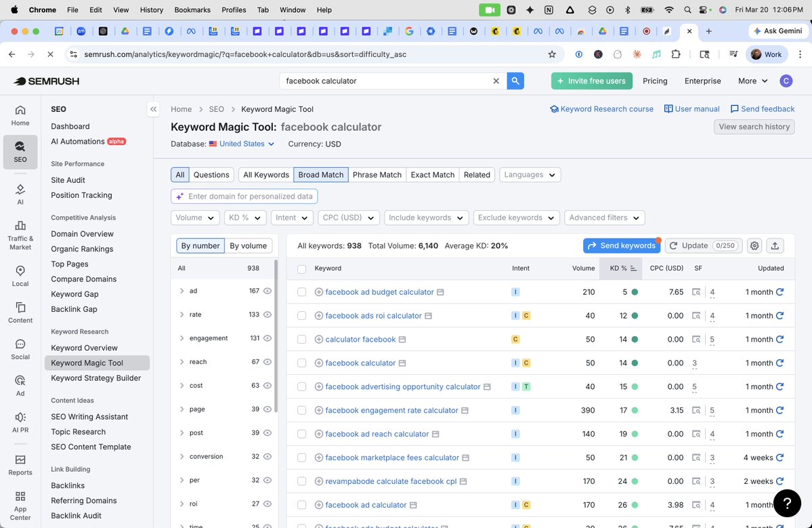
Task: Switch groups to By volume
Action: (248, 245)
